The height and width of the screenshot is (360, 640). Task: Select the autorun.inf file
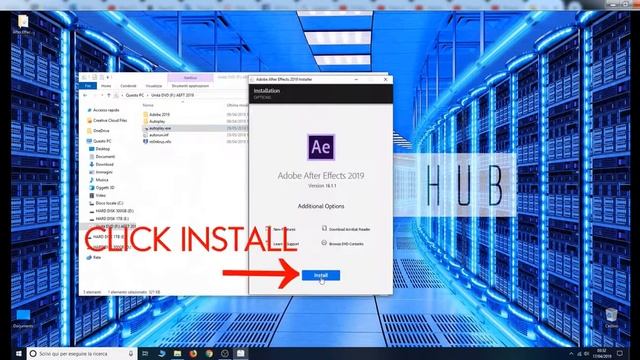pos(159,135)
